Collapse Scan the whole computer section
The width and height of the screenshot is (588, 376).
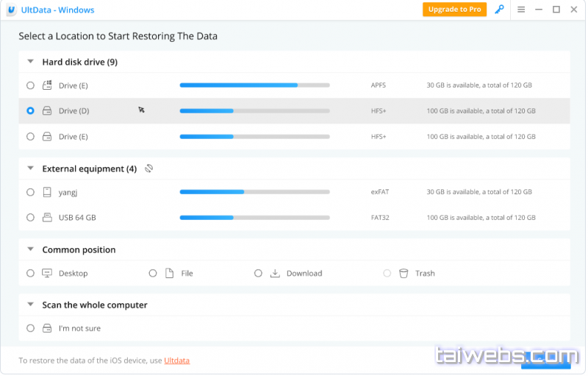30,305
